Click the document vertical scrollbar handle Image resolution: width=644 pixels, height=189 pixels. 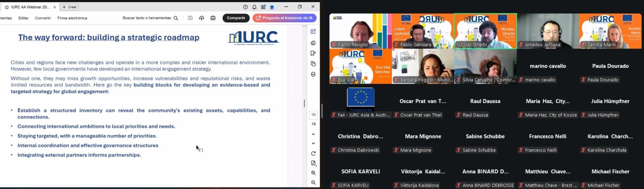(304, 103)
